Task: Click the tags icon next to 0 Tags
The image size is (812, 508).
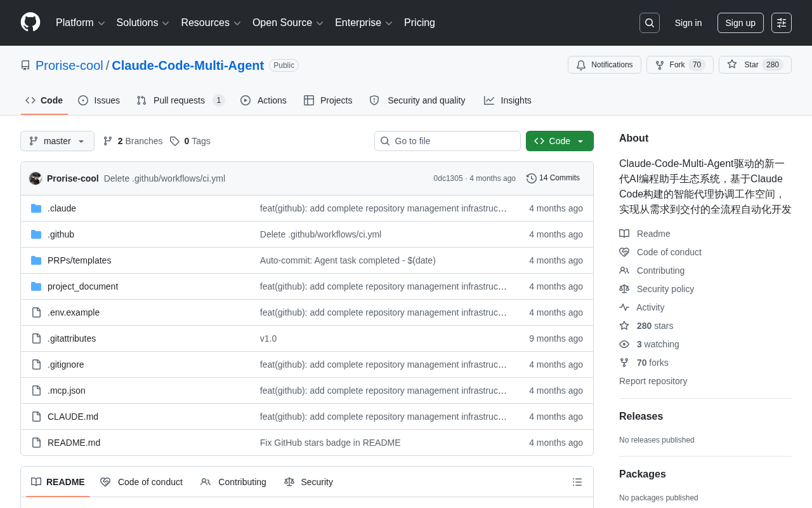Action: coord(174,141)
